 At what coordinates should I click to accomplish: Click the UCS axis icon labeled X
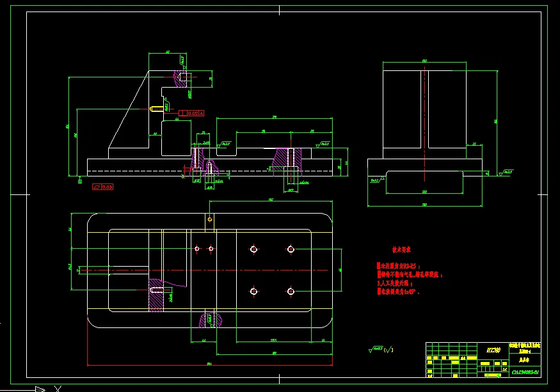pos(58,389)
